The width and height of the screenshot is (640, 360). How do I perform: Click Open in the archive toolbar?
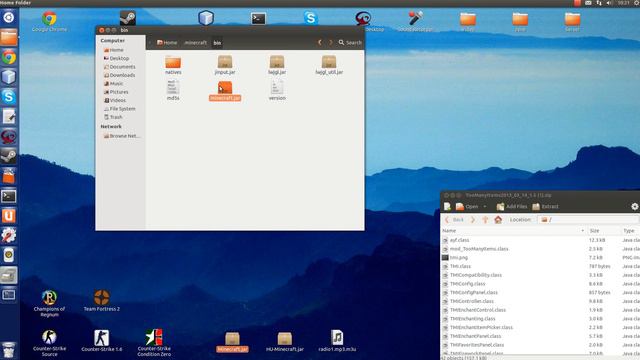coord(467,207)
